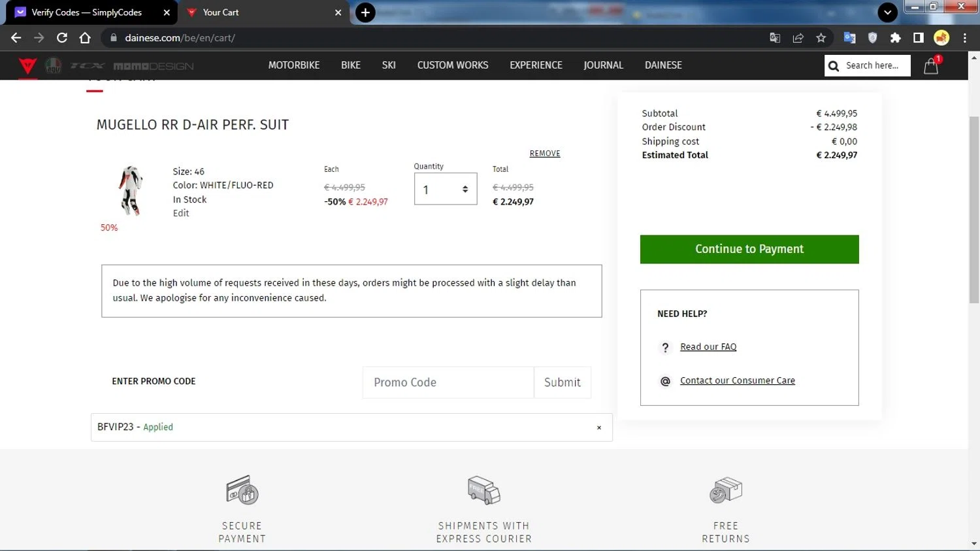Click the secure payment card icon
Screen dimensions: 980x551
242,490
